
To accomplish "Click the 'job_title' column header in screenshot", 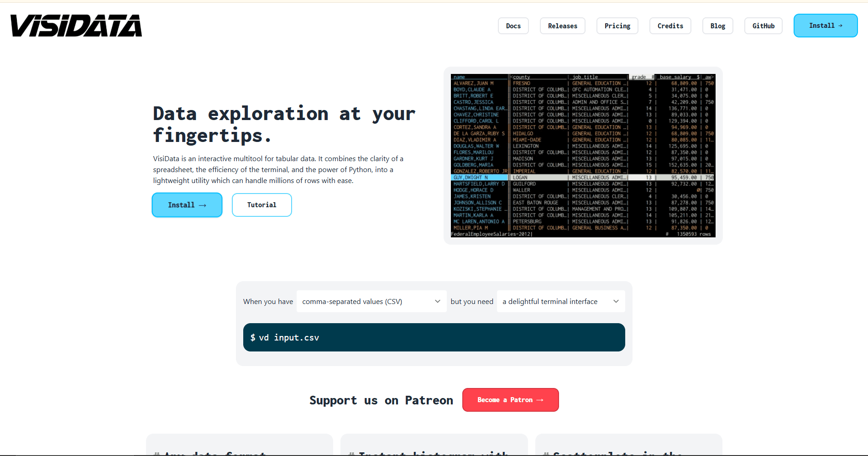I will tap(585, 77).
